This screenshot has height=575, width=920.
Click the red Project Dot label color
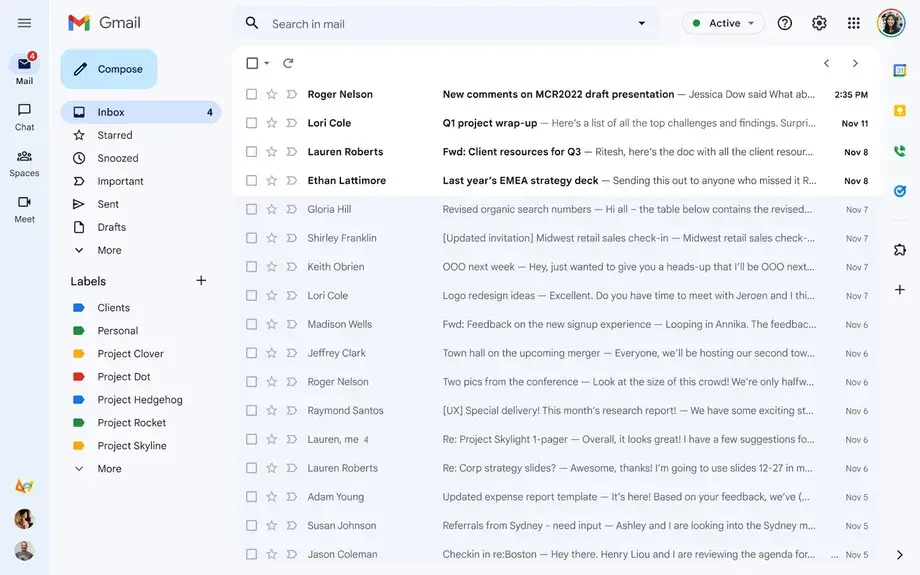coord(79,377)
